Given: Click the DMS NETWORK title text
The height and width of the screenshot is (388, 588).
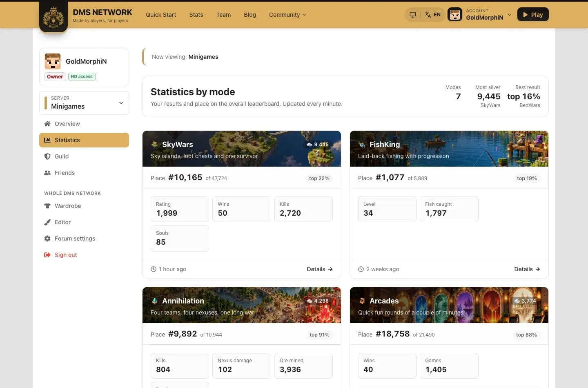Looking at the screenshot, I should point(102,12).
